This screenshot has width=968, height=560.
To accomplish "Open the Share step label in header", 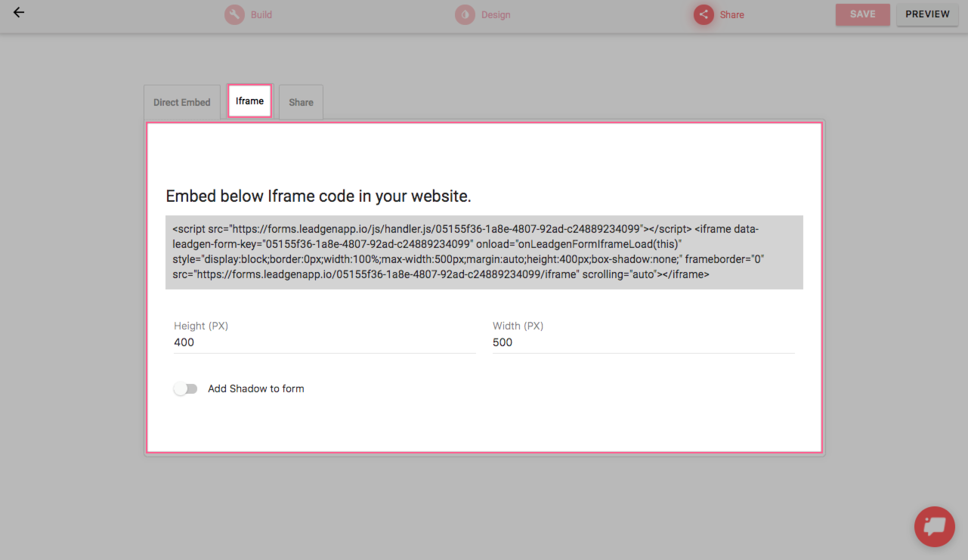I will [x=732, y=14].
